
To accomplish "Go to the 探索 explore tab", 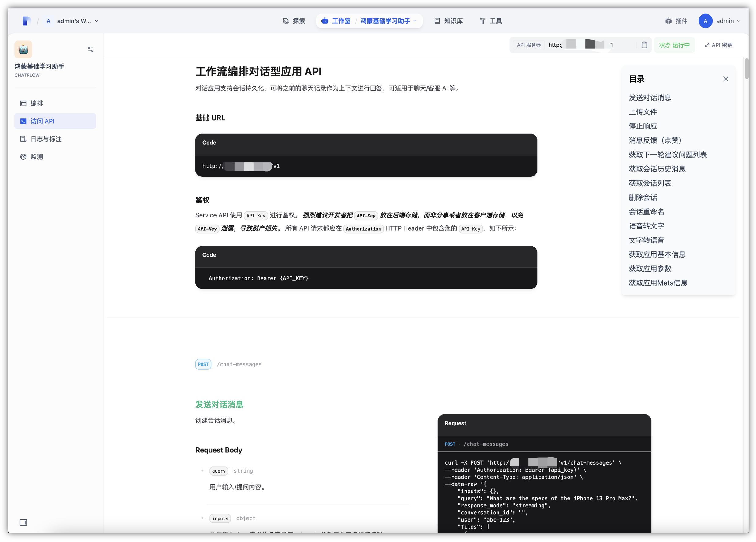I will click(294, 21).
